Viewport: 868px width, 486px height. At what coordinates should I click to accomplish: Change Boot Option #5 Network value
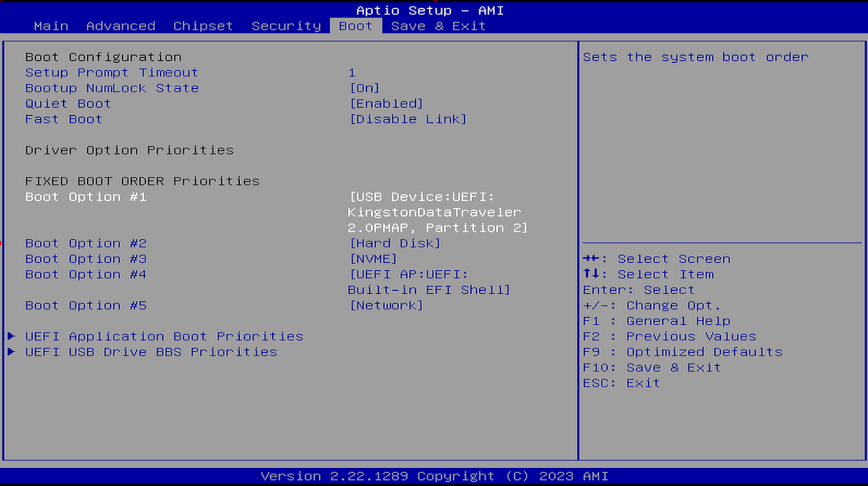click(386, 305)
